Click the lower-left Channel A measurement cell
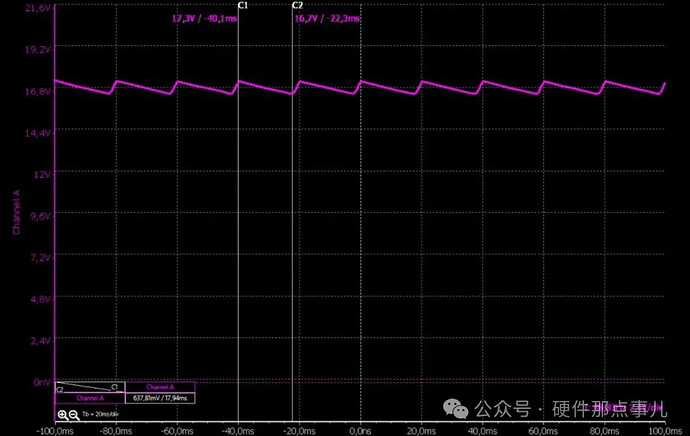 coord(89,398)
